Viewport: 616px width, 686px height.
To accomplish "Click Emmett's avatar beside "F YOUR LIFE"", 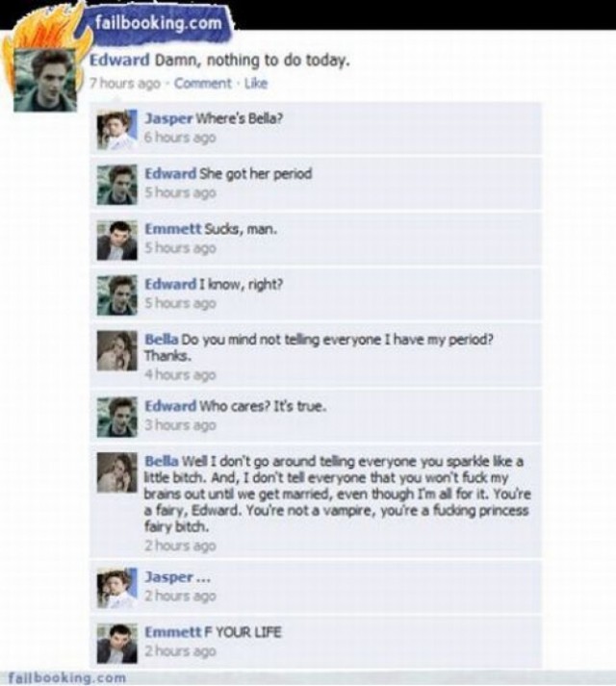I will click(x=116, y=644).
